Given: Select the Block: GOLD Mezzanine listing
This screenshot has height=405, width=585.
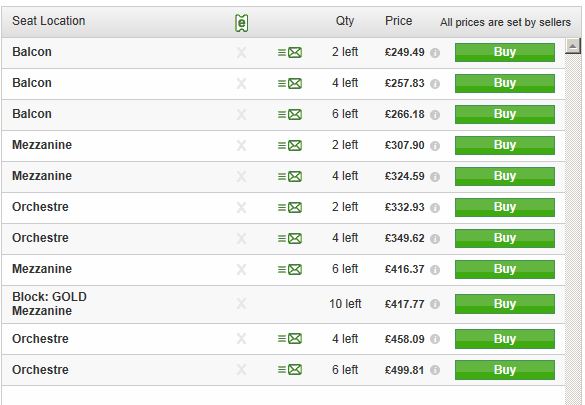Looking at the screenshot, I should point(283,304).
